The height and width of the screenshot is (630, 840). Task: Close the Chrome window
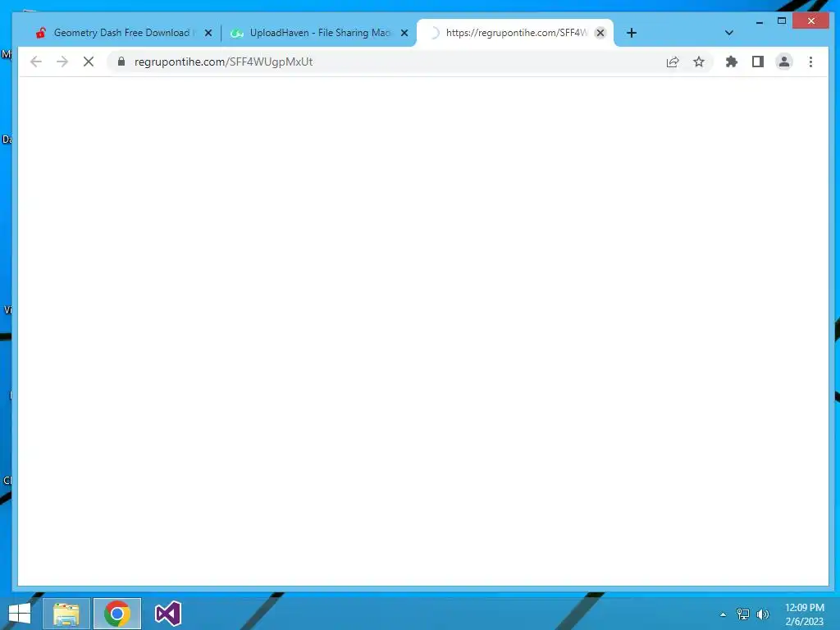tap(811, 21)
